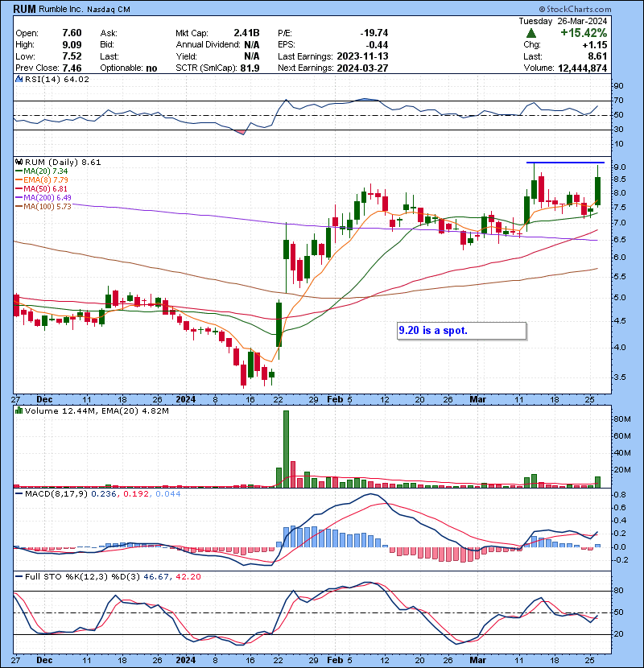Viewport: 644px width, 668px height.
Task: Click the Volume 12.44M, EMA(20) 4.82M label
Action: pos(97,410)
